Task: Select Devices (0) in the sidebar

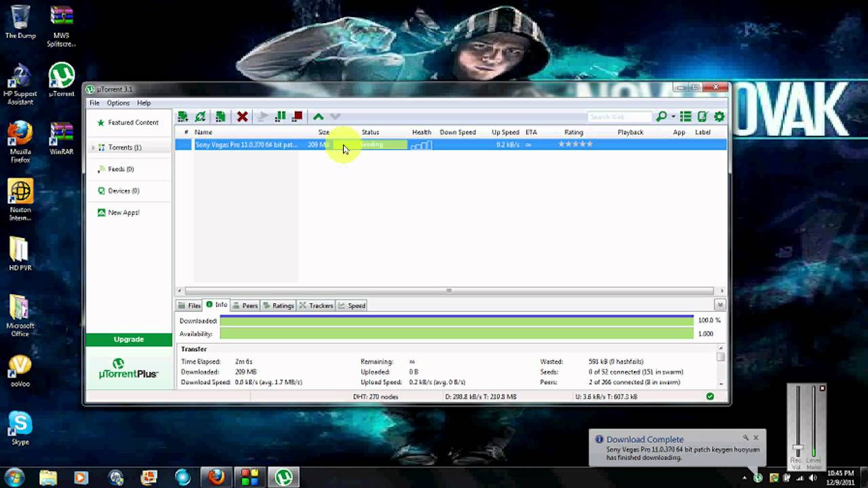Action: [x=123, y=190]
